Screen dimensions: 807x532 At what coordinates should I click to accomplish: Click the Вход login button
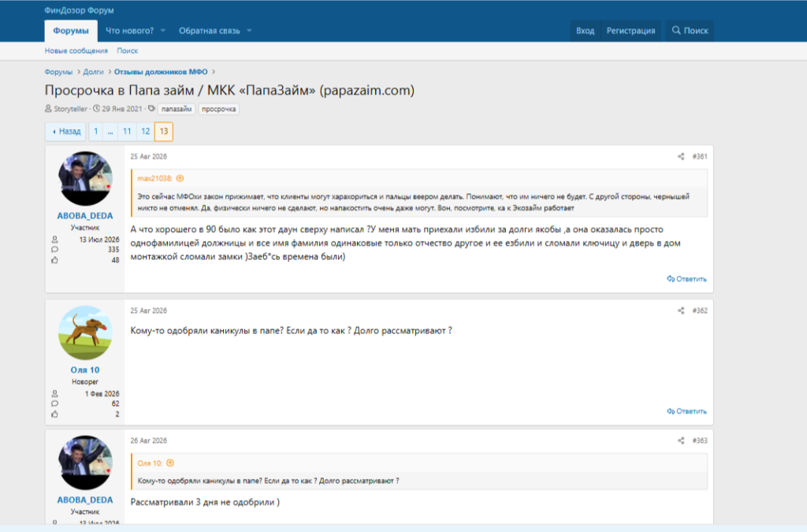click(x=586, y=31)
